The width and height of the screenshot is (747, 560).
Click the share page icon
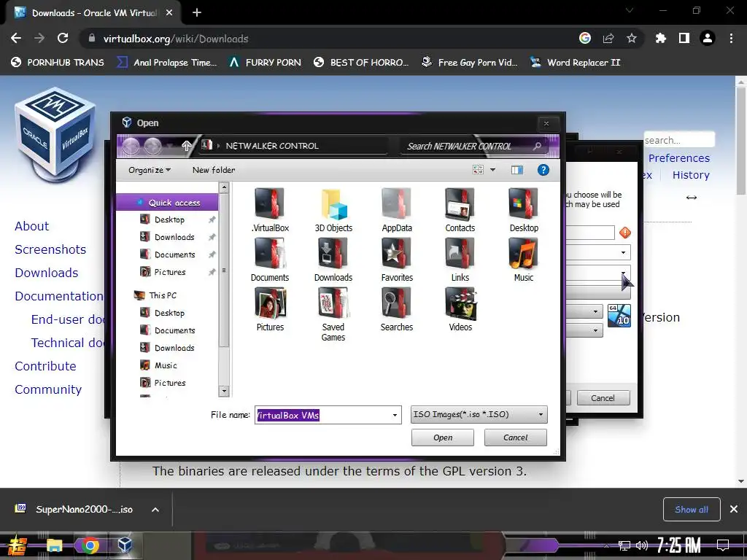[x=608, y=38]
